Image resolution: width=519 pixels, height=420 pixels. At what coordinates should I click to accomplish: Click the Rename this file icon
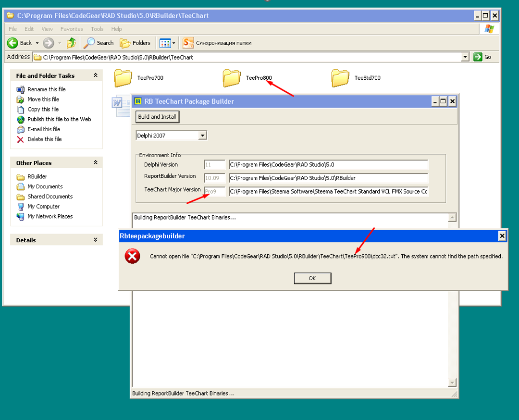21,89
